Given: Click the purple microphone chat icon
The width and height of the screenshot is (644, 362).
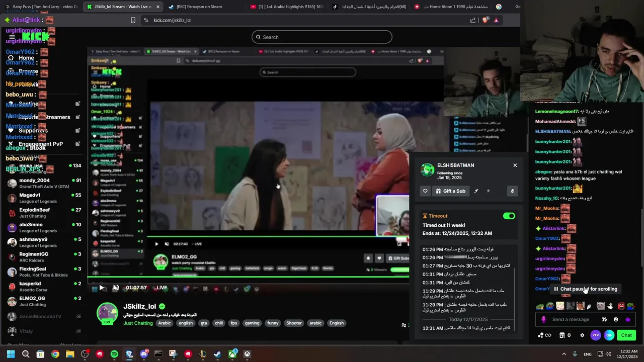Looking at the screenshot, I should click(x=543, y=319).
